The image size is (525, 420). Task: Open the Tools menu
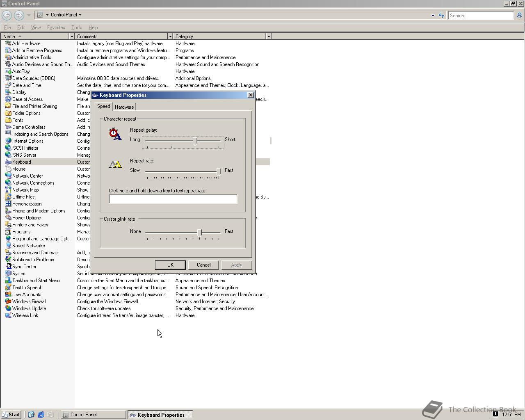pyautogui.click(x=77, y=27)
